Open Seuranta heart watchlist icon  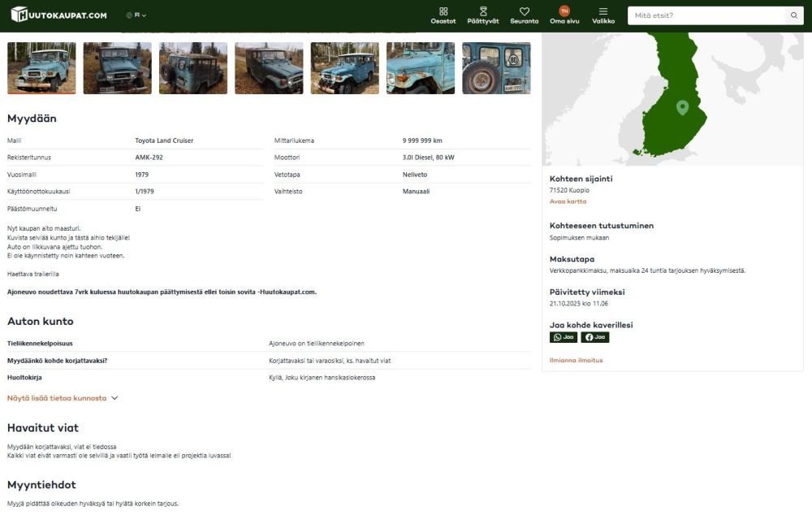point(525,12)
